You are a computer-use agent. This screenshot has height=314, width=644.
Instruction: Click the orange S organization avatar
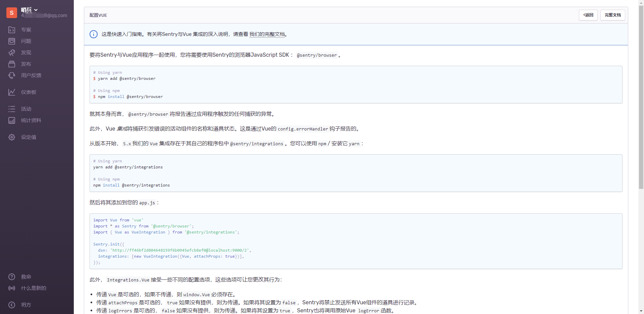click(x=12, y=12)
